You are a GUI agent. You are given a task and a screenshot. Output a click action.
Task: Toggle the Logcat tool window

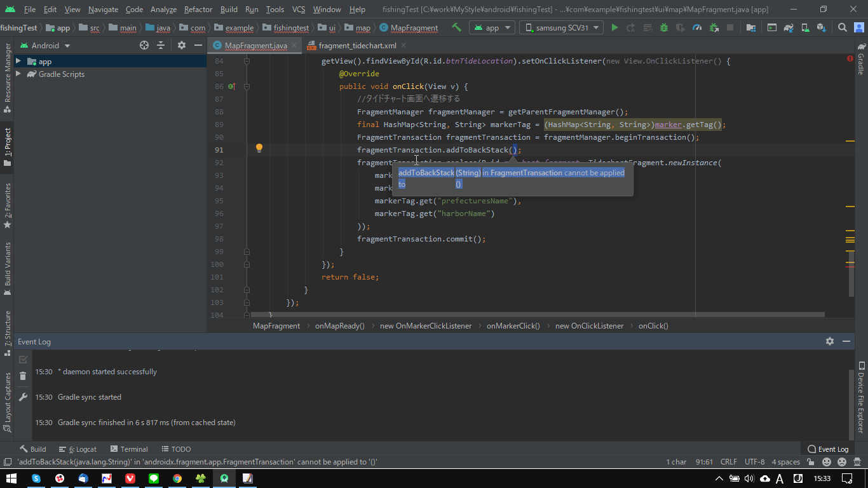tap(78, 449)
